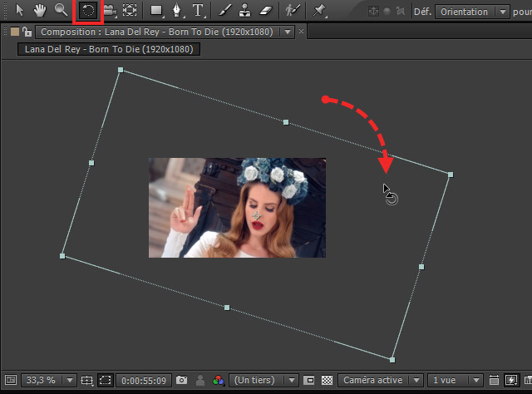Open grid and guide options
Image resolution: width=532 pixels, height=394 pixels.
pyautogui.click(x=86, y=381)
